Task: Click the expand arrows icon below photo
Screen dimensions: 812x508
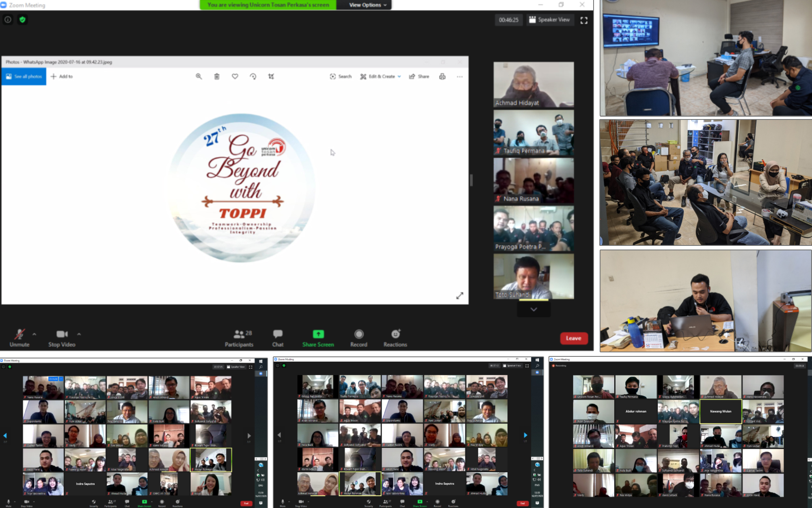Action: click(460, 295)
